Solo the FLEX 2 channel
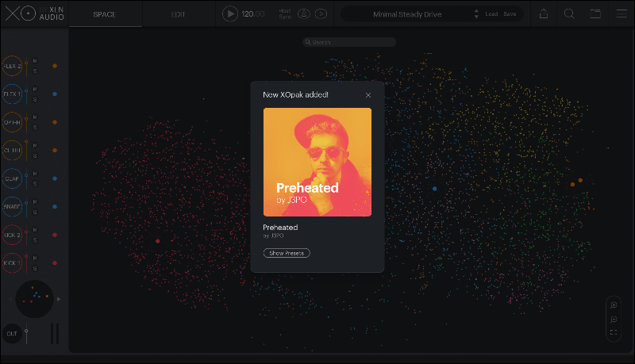 35,71
